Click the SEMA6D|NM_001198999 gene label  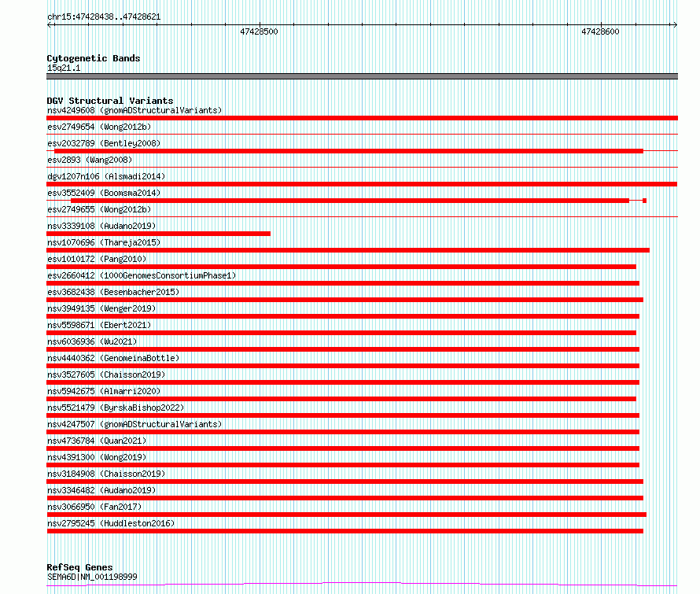pyautogui.click(x=92, y=577)
